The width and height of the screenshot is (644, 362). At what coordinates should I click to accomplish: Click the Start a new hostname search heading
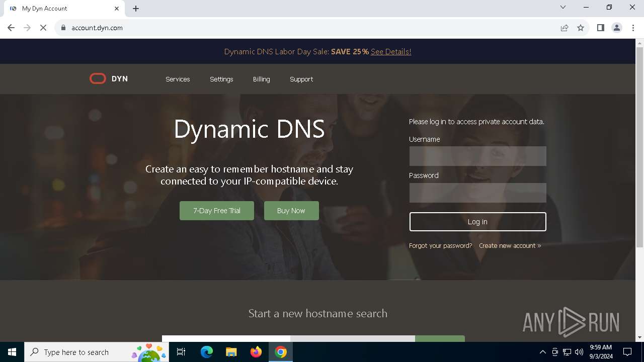[x=318, y=313]
